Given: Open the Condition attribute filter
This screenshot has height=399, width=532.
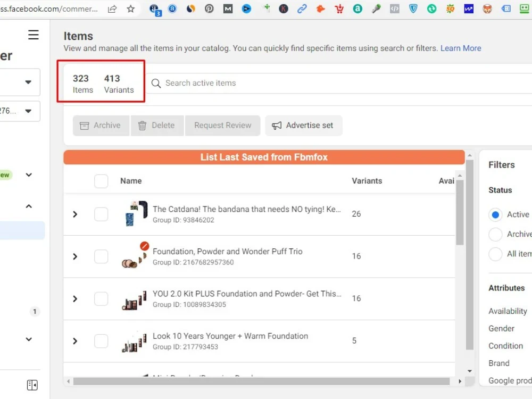Looking at the screenshot, I should (x=505, y=346).
